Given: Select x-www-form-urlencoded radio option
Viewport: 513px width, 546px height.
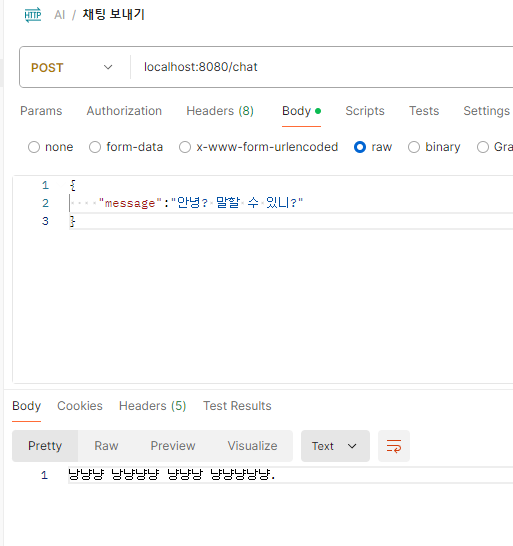Looking at the screenshot, I should [x=185, y=147].
